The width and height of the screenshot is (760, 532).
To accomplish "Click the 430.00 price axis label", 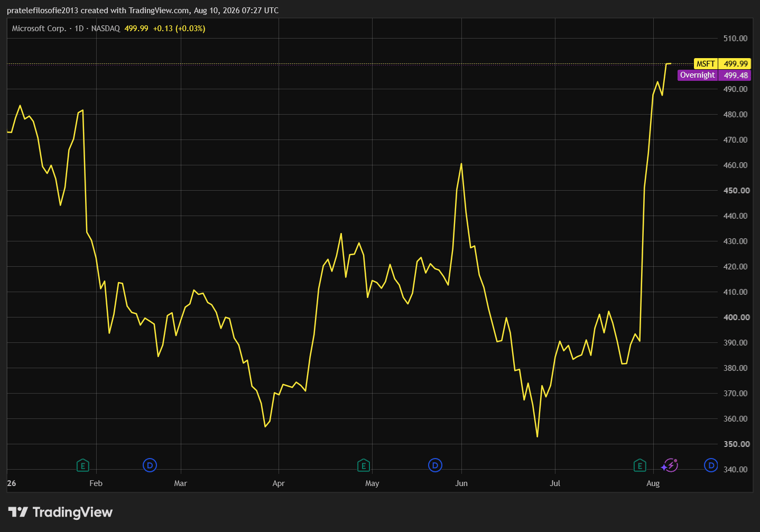I will coord(736,241).
